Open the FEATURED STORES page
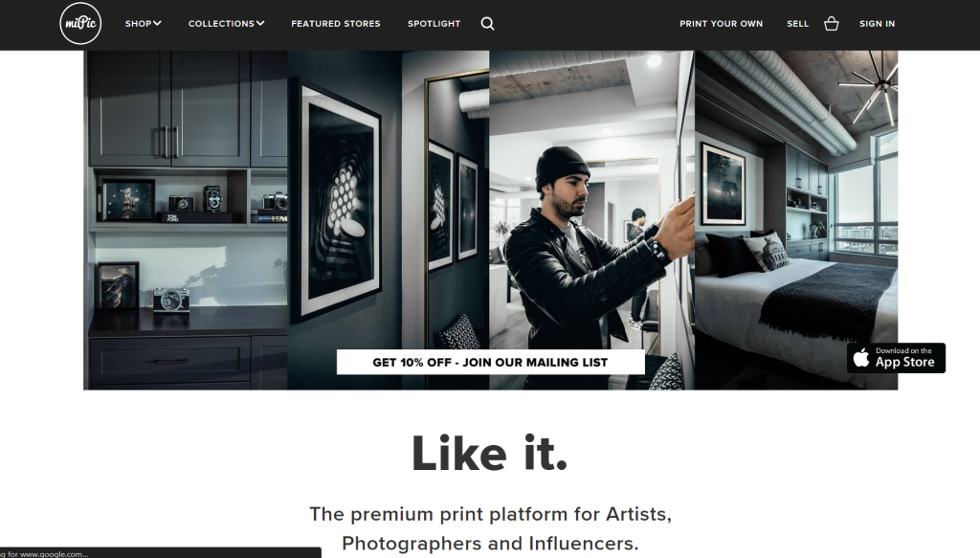This screenshot has height=558, width=980. [336, 24]
